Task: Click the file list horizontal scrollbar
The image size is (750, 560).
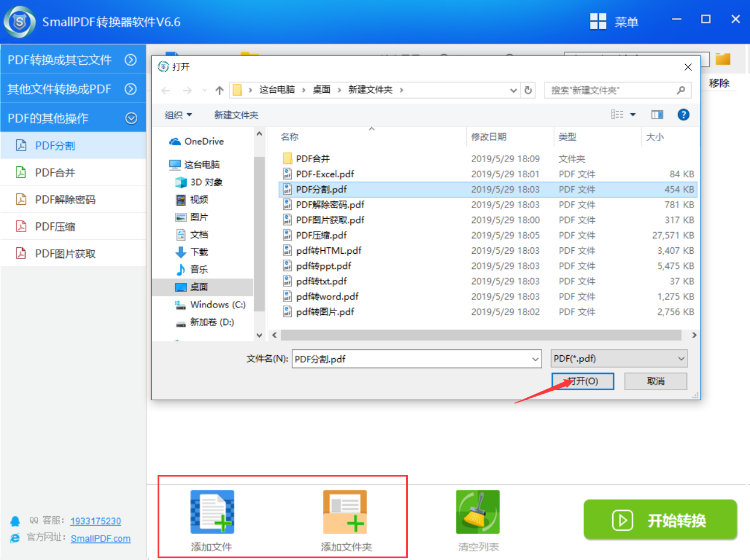Action: tap(481, 335)
